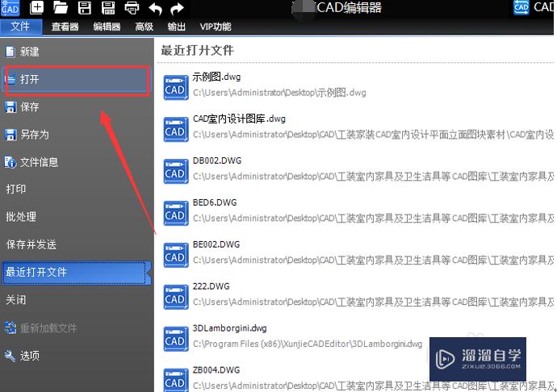This screenshot has height=392, width=557.
Task: Click the CAD icon beside BE002.DWG
Action: [175, 255]
